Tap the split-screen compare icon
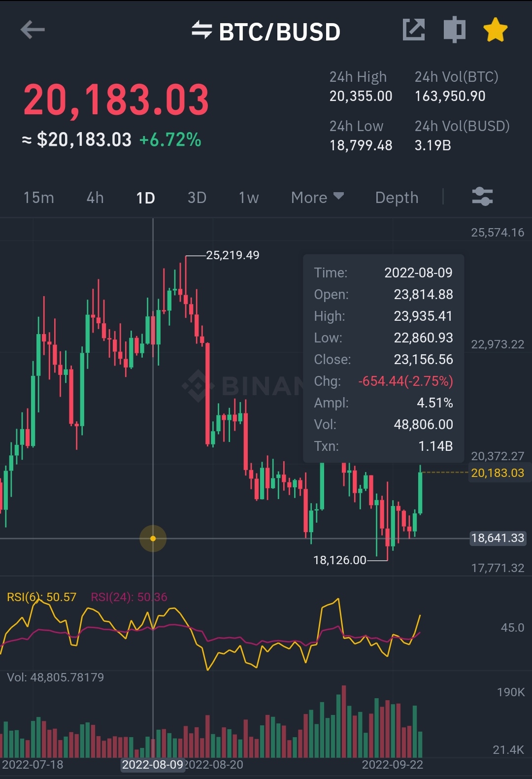532x779 pixels. point(455,30)
